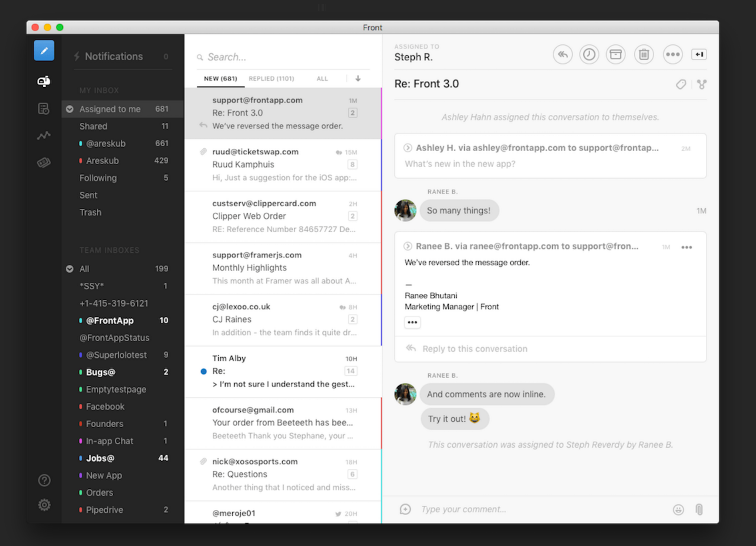756x546 pixels.
Task: Switch to the ALL tab
Action: coord(322,78)
